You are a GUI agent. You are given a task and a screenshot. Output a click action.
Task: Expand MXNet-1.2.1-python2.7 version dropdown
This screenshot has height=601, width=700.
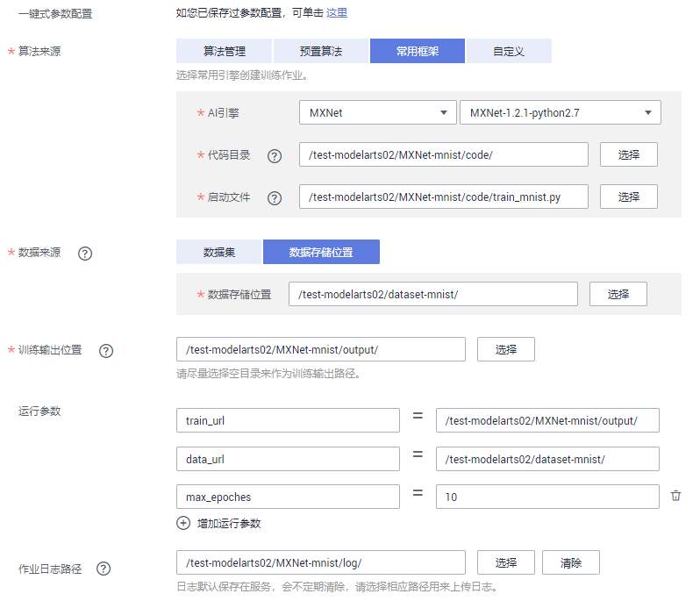560,112
